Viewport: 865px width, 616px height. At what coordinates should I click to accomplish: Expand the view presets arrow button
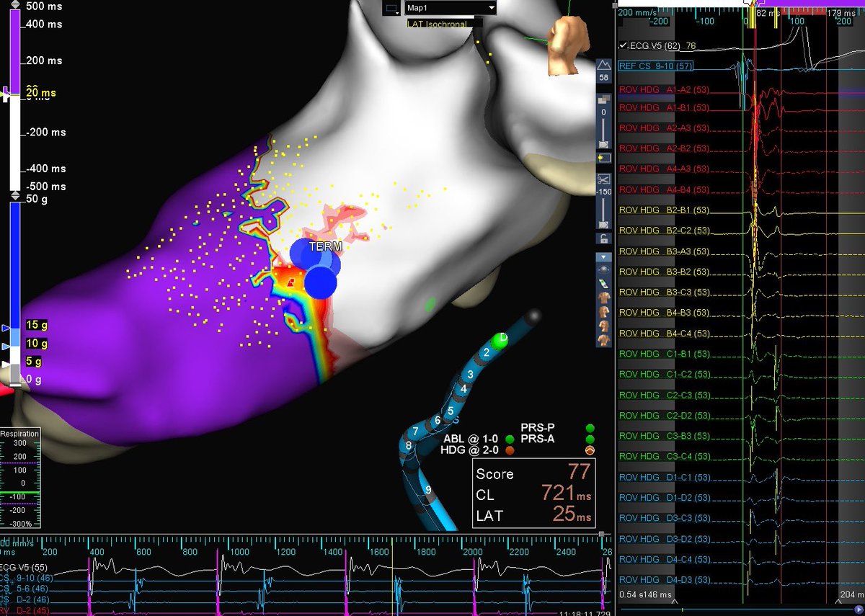point(604,256)
